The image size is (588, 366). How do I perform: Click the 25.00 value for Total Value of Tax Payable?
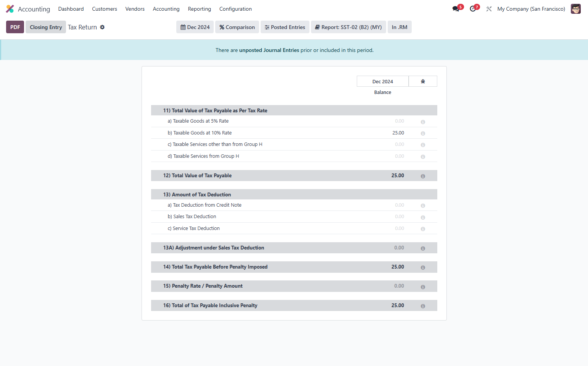click(x=398, y=176)
